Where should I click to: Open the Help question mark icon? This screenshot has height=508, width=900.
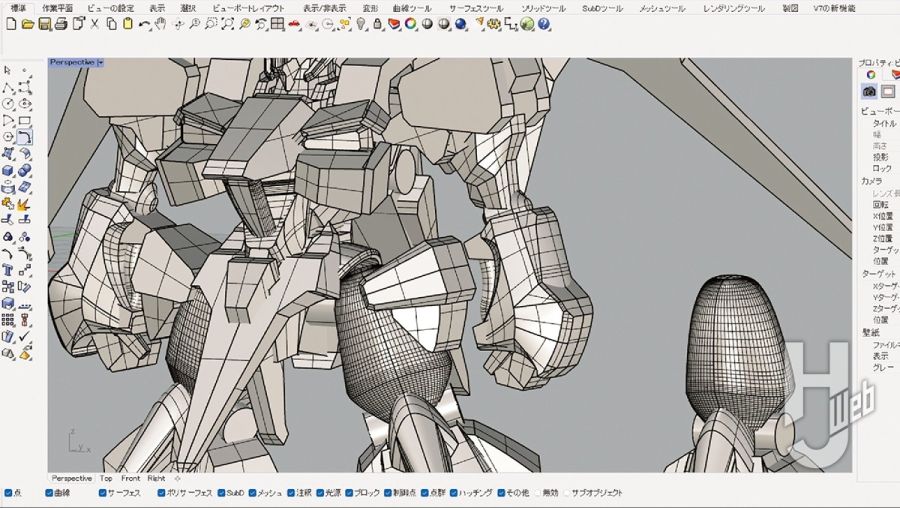(544, 23)
